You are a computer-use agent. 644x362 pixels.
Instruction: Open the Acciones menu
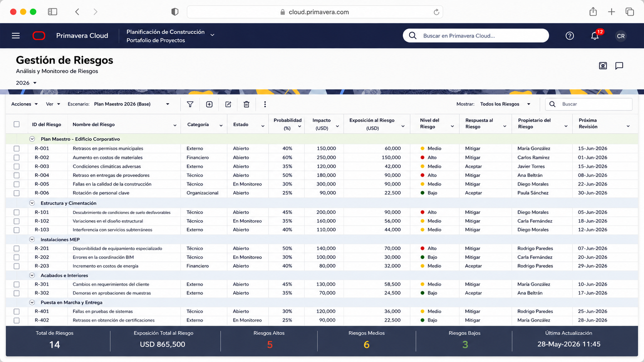24,104
